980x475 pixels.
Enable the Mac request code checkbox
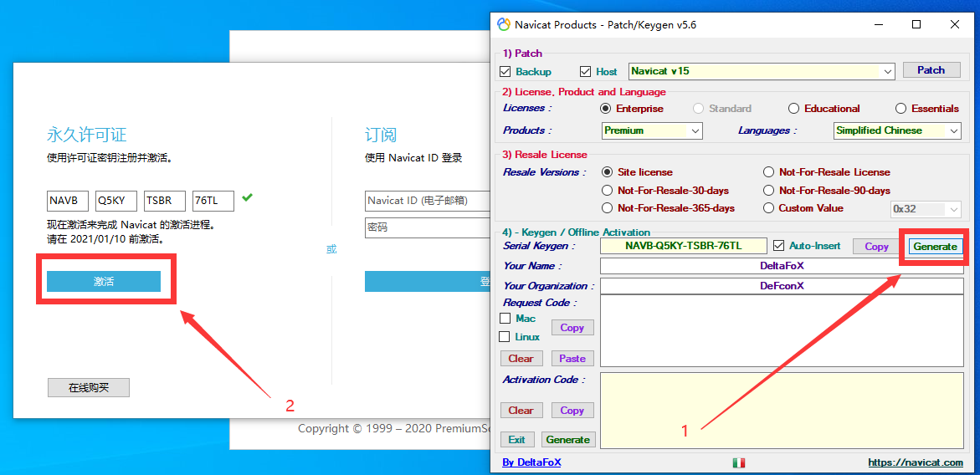(505, 319)
